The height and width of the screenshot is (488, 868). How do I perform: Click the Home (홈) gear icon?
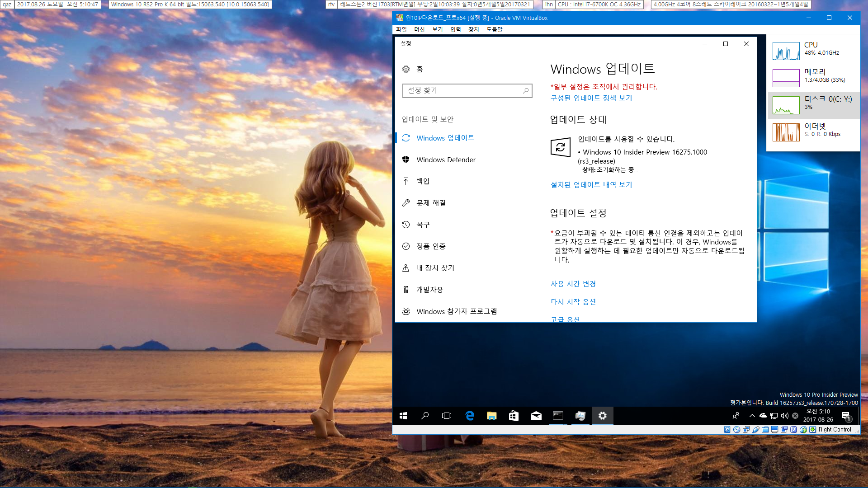(406, 69)
